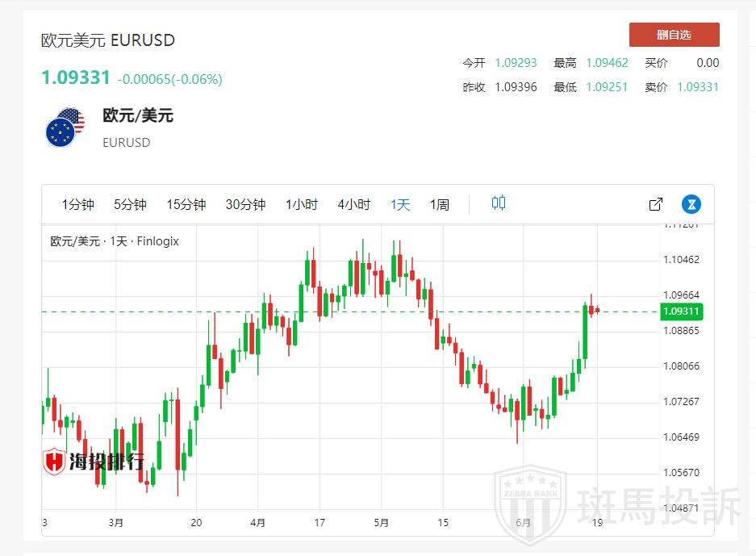The image size is (756, 556).
Task: Click the change value -0.00065(-0.06%)
Action: tap(170, 79)
